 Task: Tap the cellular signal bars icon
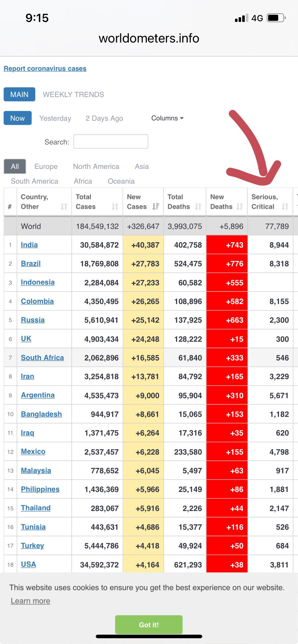point(241,18)
